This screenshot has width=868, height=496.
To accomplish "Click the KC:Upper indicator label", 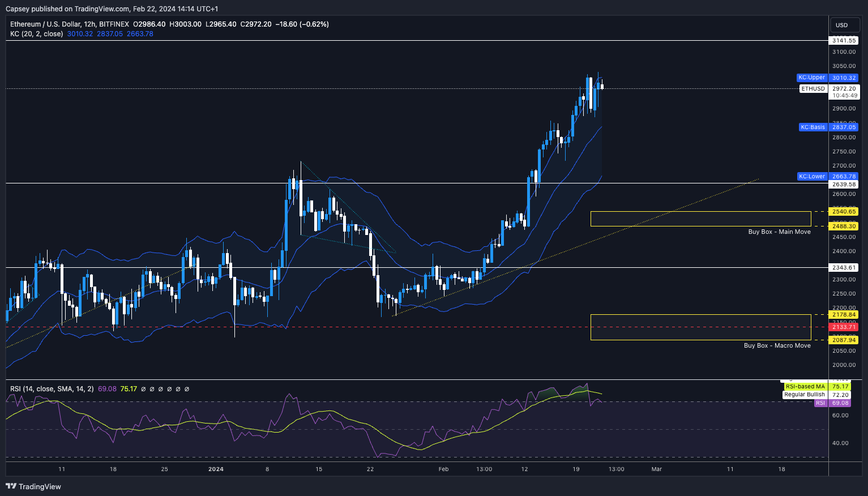I will tap(812, 78).
